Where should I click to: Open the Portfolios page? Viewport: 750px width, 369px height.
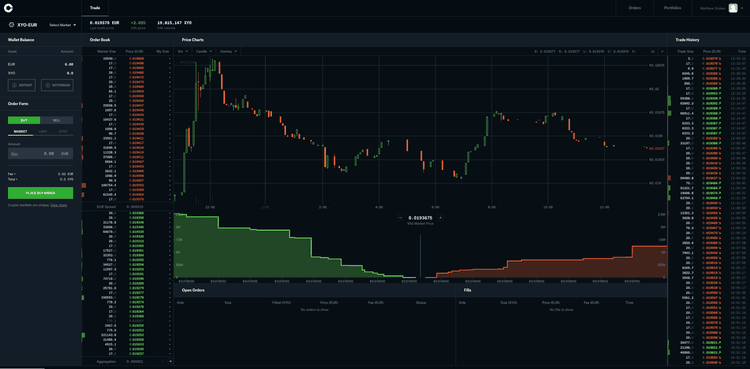(x=673, y=8)
